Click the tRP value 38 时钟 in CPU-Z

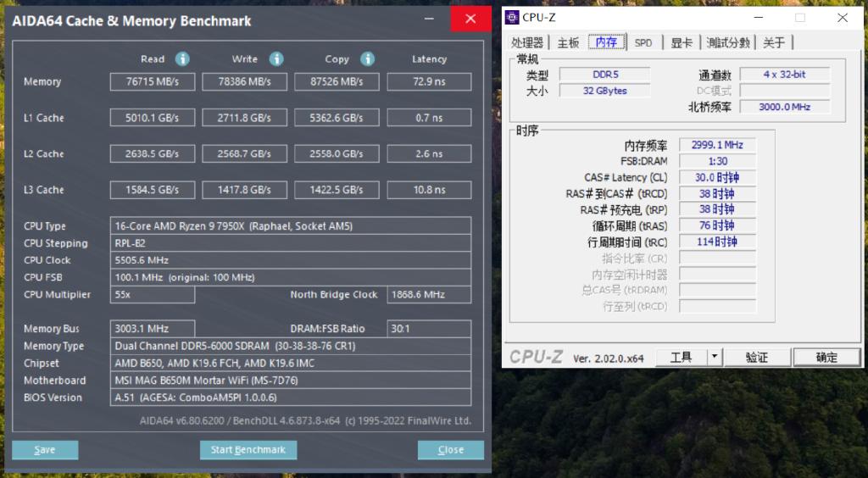pyautogui.click(x=717, y=209)
